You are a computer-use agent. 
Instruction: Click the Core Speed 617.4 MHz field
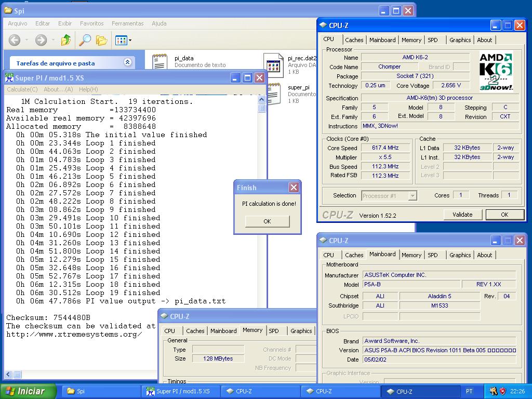[385, 148]
